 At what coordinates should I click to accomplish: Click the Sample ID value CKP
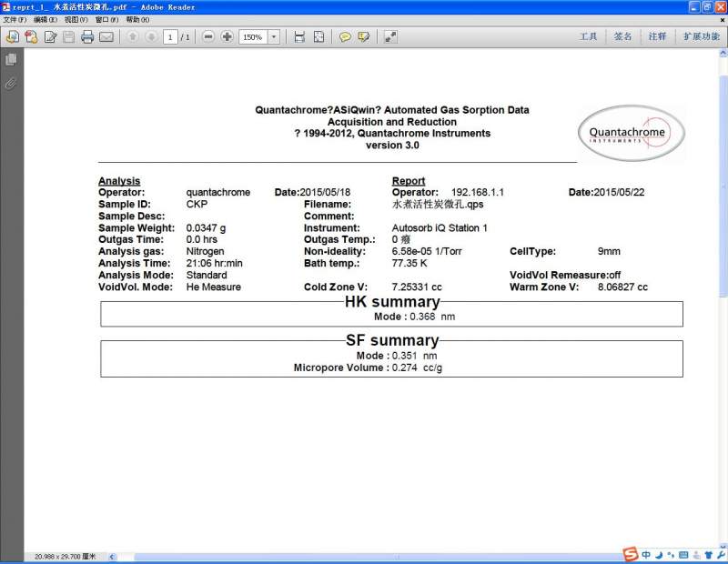197,205
